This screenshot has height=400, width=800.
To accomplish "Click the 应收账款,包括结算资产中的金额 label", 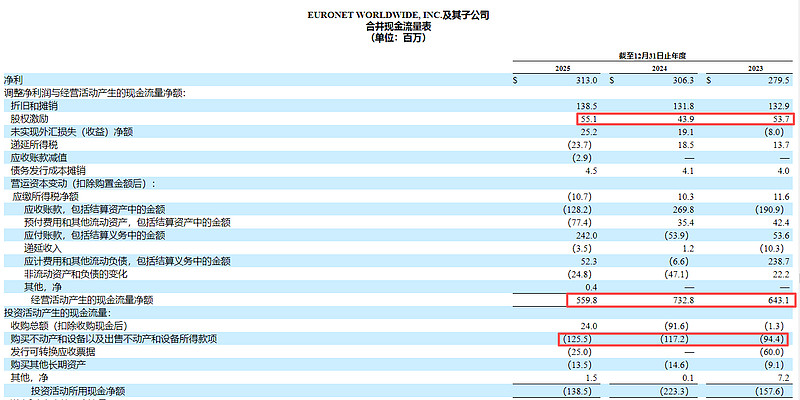I will click(94, 210).
